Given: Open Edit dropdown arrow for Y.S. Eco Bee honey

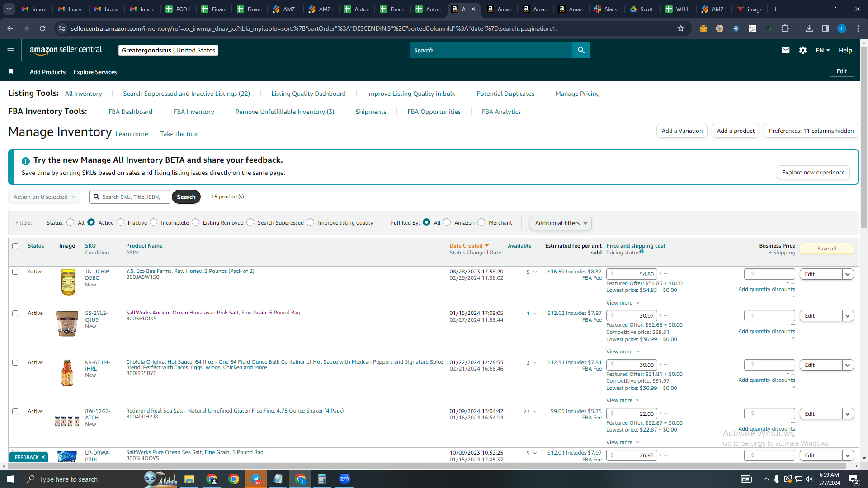Looking at the screenshot, I should 848,274.
